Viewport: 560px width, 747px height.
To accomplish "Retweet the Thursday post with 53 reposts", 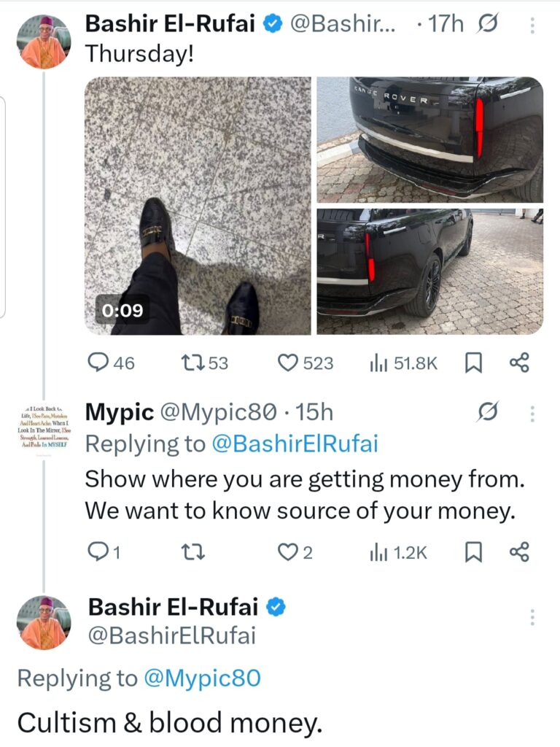I will [191, 363].
